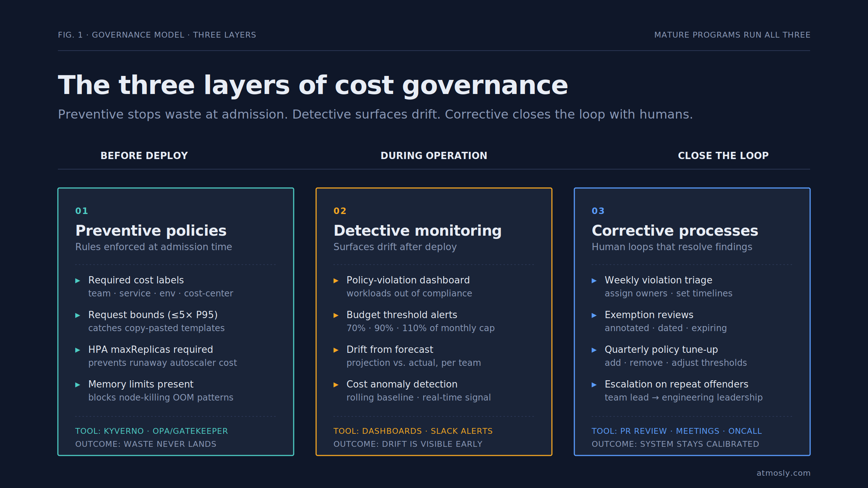The height and width of the screenshot is (488, 868).
Task: Select the CLOSE THE LOOP column heading
Action: tap(723, 155)
